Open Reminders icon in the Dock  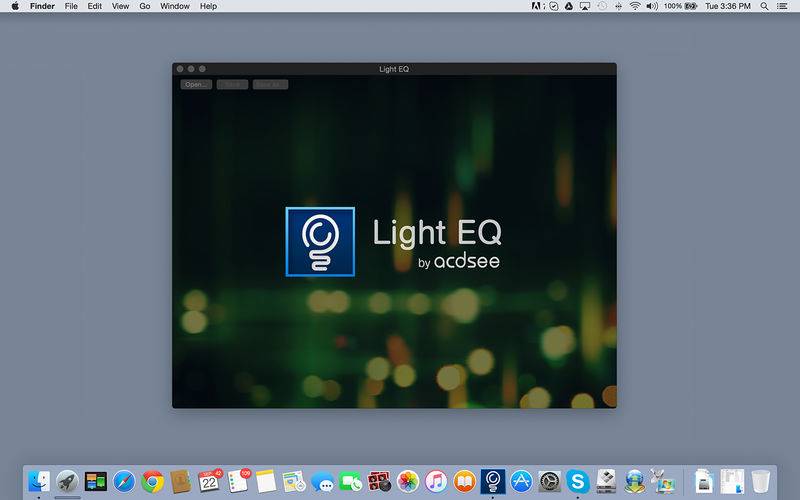coord(238,481)
